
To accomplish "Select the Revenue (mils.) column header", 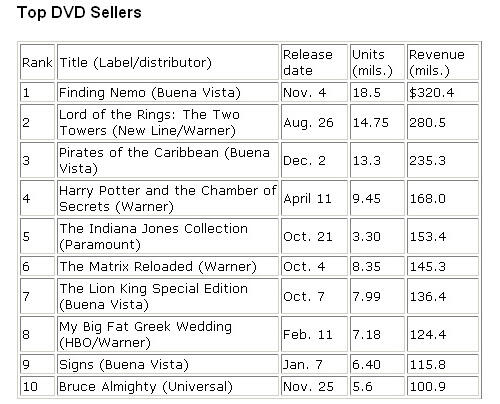I will click(x=443, y=62).
